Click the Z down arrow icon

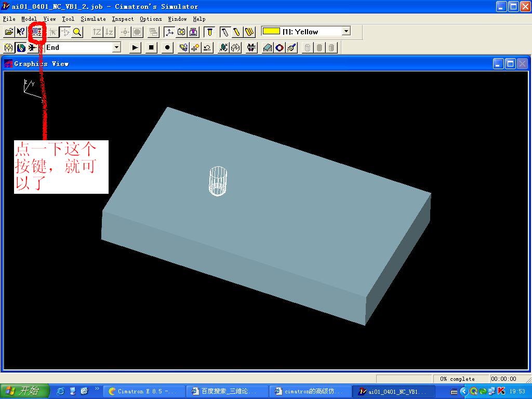pyautogui.click(x=109, y=32)
